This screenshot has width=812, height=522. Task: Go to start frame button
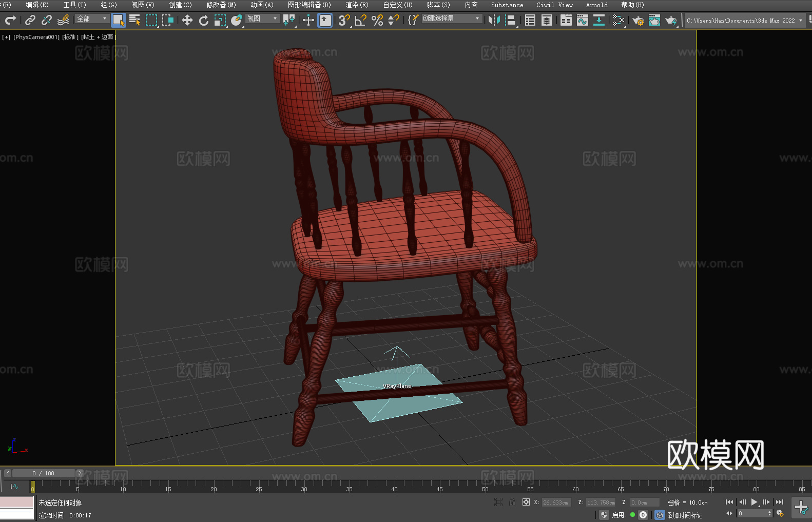(x=729, y=502)
